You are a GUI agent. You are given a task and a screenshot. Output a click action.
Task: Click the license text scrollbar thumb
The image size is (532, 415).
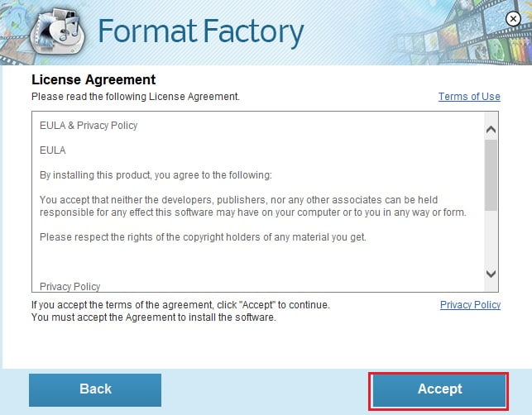tap(491, 175)
